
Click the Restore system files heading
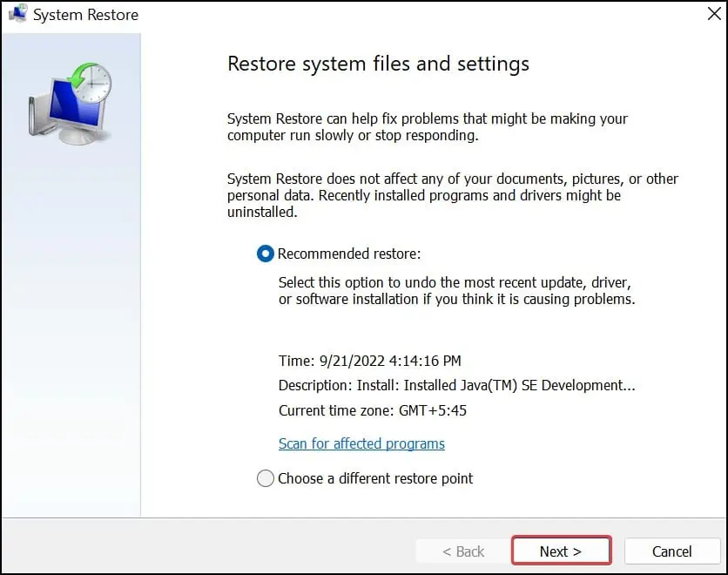click(378, 64)
